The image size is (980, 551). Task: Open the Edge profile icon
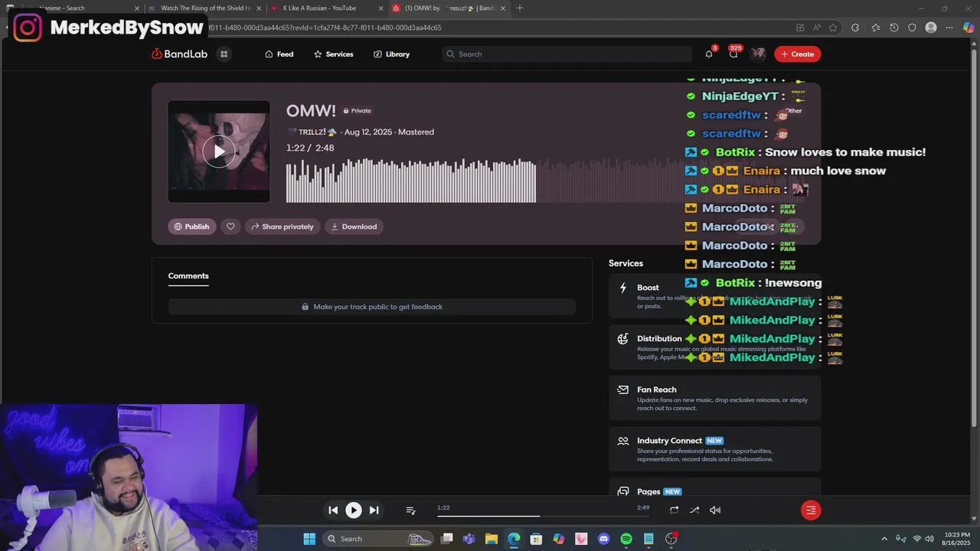coord(931,28)
